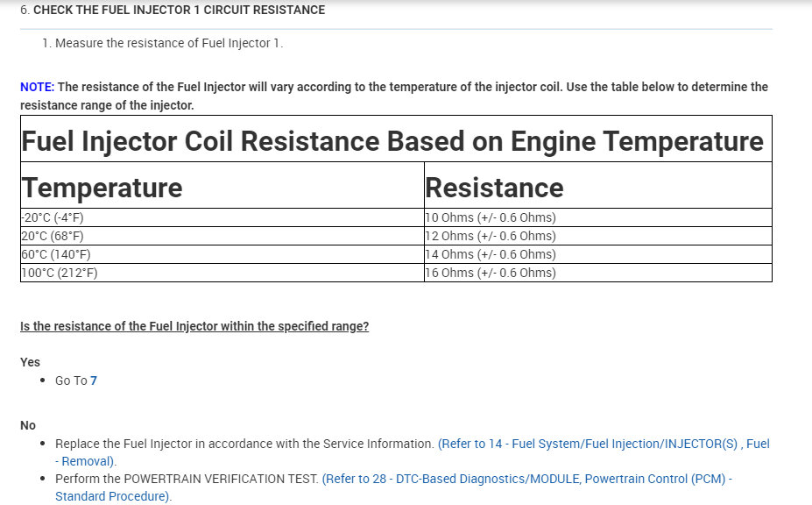Open the Powertrain Control Module Standard Procedure link
Viewport: 812px width, 505px height.
pos(526,479)
